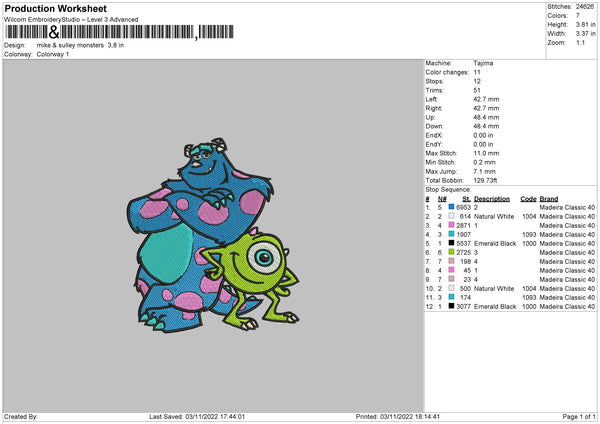
Task: Click the 'Brand' column header
Action: (x=549, y=199)
